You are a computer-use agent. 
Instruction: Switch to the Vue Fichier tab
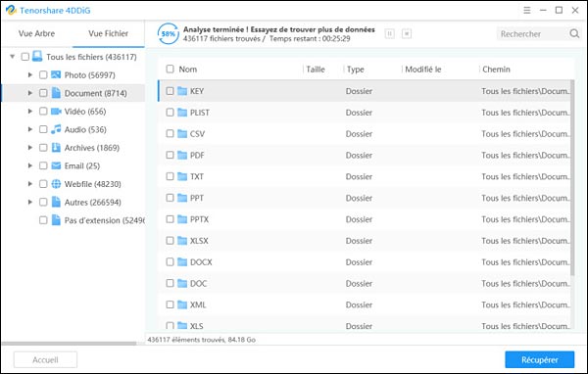pyautogui.click(x=109, y=33)
